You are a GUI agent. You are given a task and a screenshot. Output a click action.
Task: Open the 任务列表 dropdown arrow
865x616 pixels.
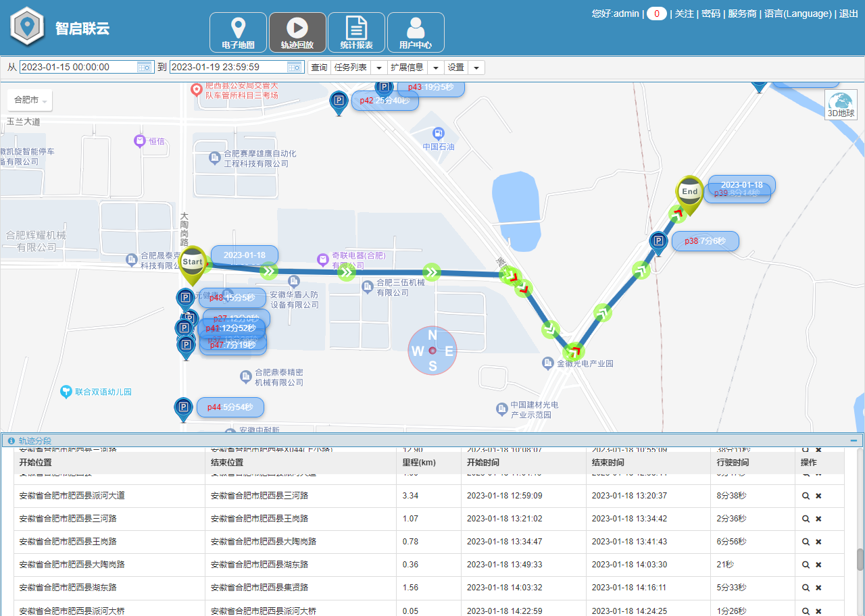click(378, 67)
